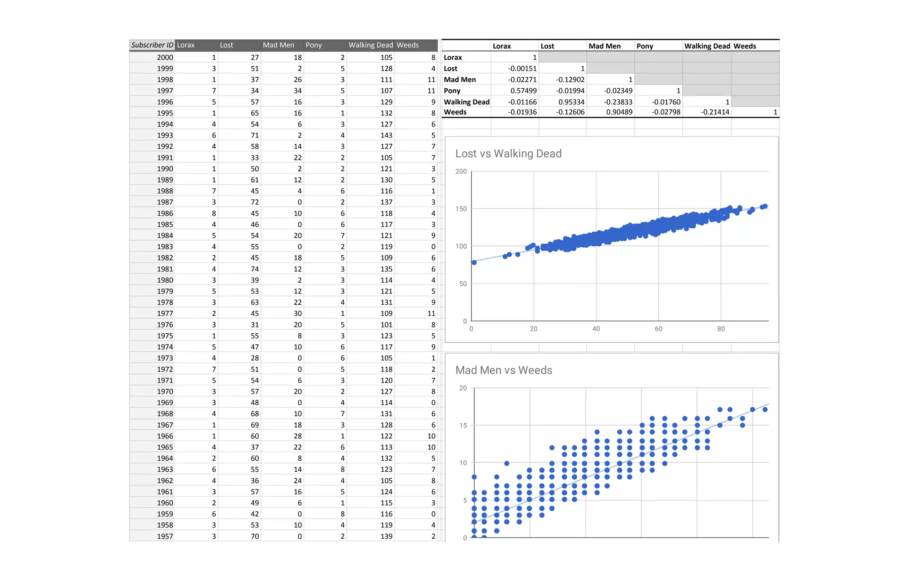Click the Walking Dead data column header
This screenshot has height=588, width=909.
(x=370, y=45)
